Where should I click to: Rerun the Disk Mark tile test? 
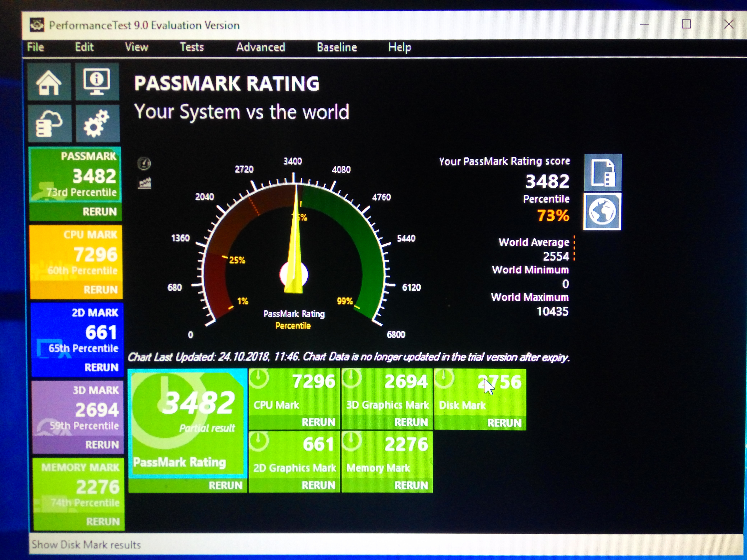tap(504, 423)
